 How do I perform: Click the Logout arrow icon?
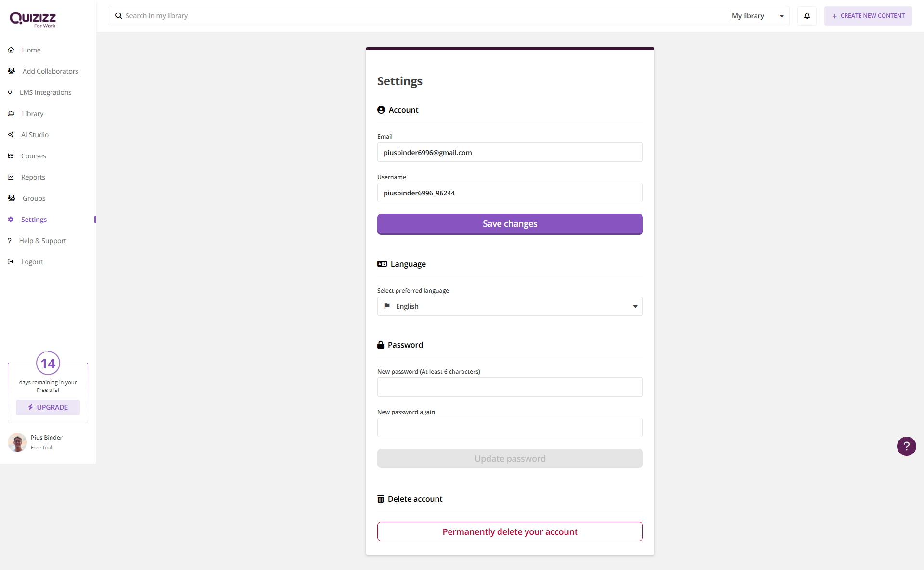[11, 262]
